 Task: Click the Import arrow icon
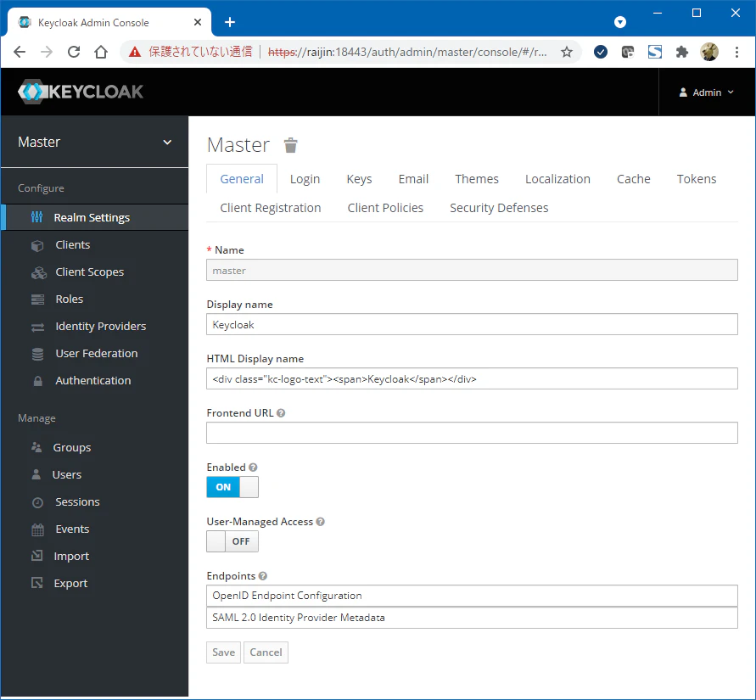tap(36, 556)
